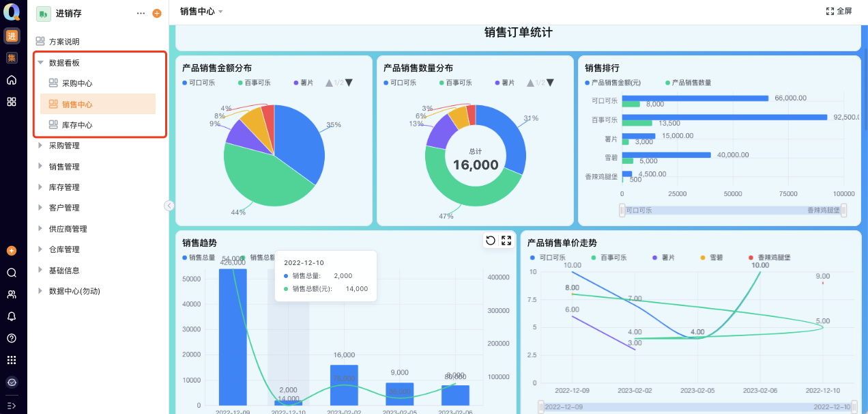Click the 16,000 bar for 2023-02-02

click(x=344, y=385)
